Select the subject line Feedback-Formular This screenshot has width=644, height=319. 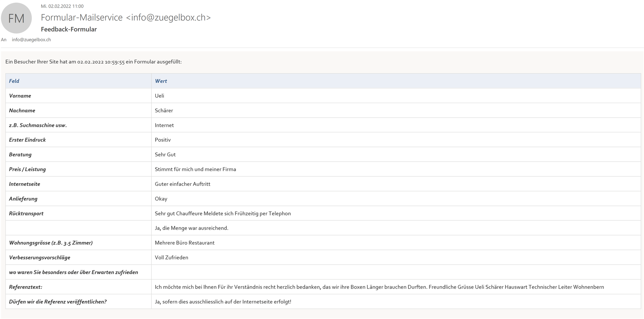pos(69,29)
